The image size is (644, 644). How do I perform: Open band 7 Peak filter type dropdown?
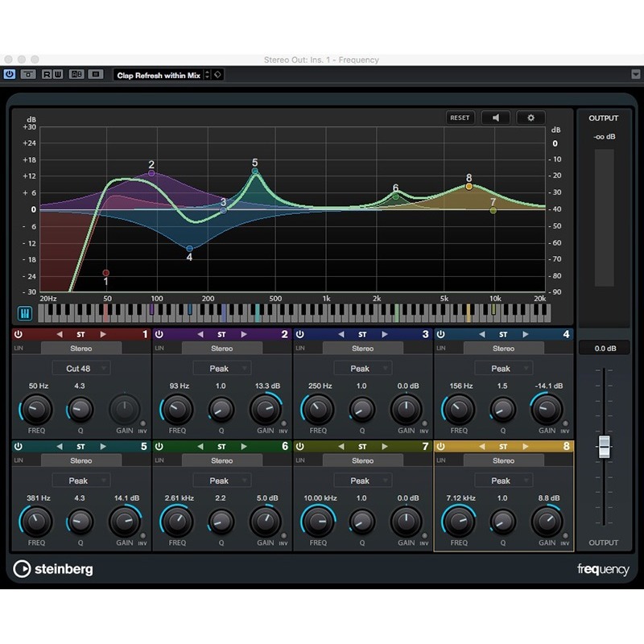coord(363,481)
